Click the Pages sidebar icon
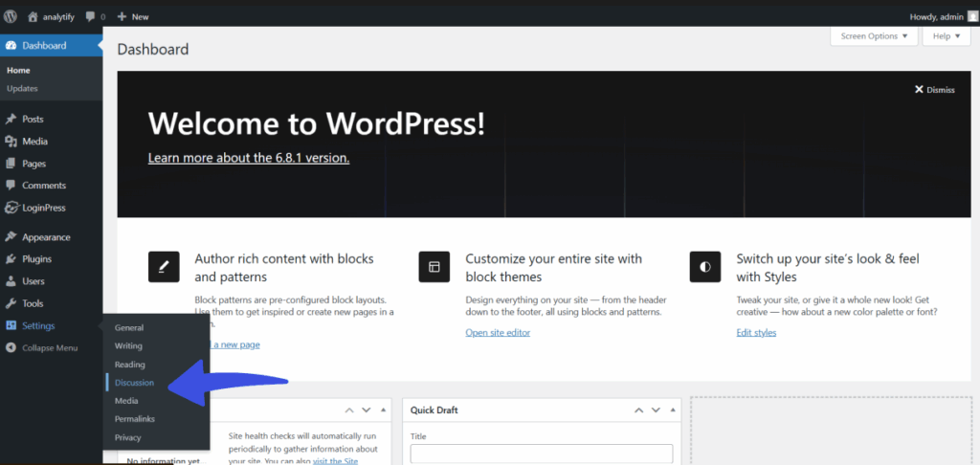The image size is (980, 465). pyautogui.click(x=11, y=164)
